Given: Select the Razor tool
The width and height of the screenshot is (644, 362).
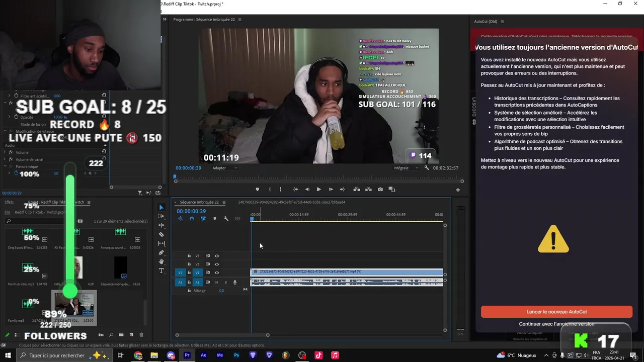Looking at the screenshot, I should 161,234.
